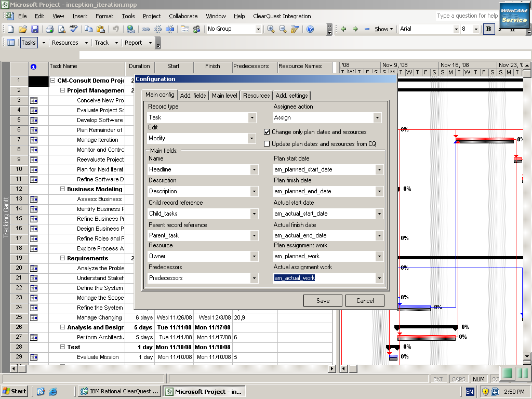
Task: Click Internet Explorer quick launch icon
Action: pyautogui.click(x=53, y=392)
